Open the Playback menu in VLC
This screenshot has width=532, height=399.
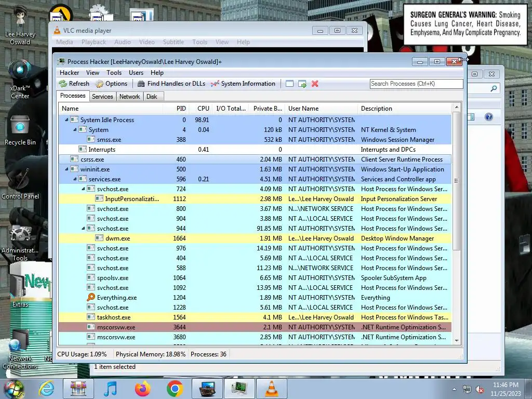pos(94,42)
